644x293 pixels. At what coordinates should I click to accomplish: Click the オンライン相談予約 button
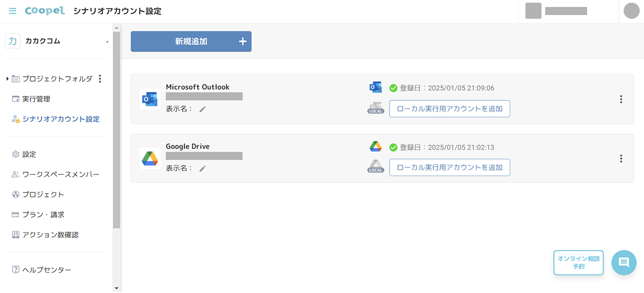(x=578, y=262)
